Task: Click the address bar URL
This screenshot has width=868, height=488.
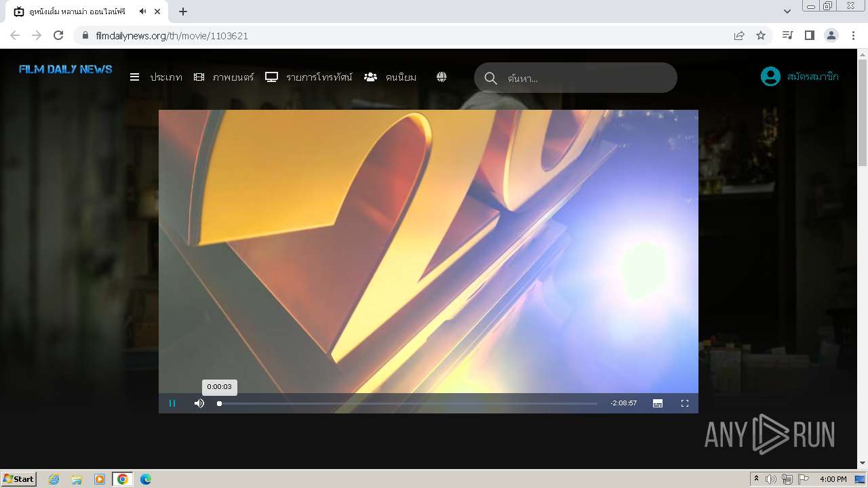Action: [172, 36]
